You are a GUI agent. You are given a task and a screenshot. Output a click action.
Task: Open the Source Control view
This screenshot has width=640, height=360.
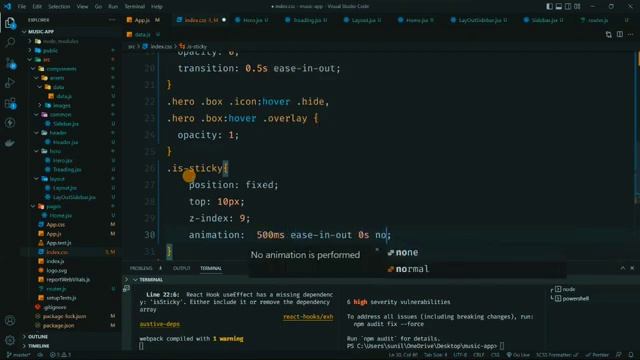pyautogui.click(x=10, y=63)
